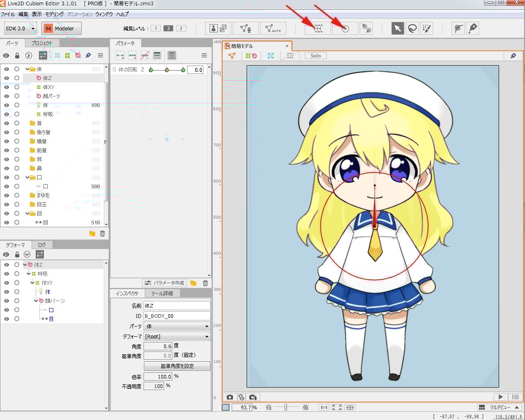
Task: Click the 体の回転 Z parameter slider
Action: click(x=167, y=70)
